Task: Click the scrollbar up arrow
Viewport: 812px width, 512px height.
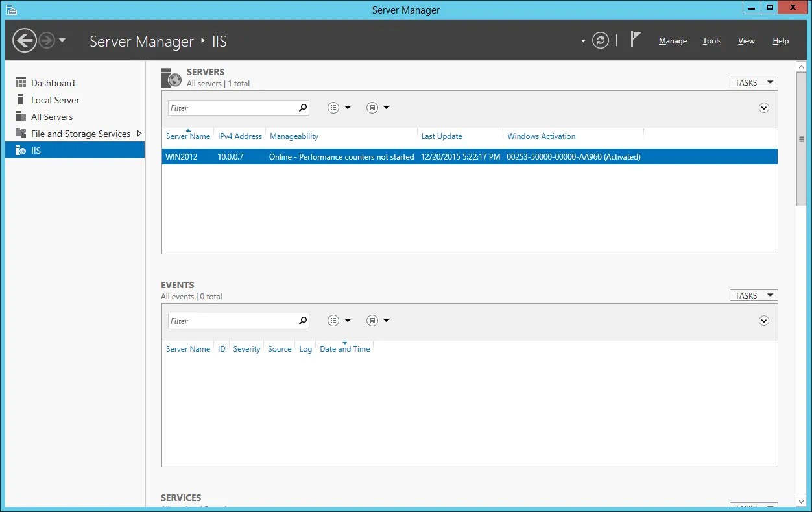Action: pos(802,67)
